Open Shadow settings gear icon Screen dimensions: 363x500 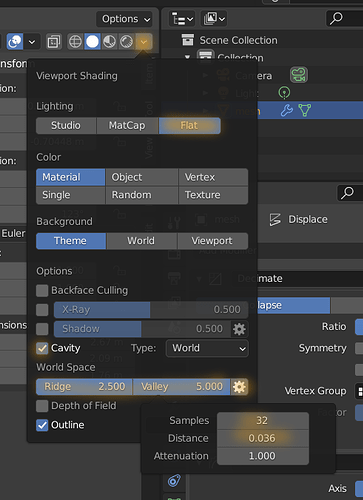239,329
